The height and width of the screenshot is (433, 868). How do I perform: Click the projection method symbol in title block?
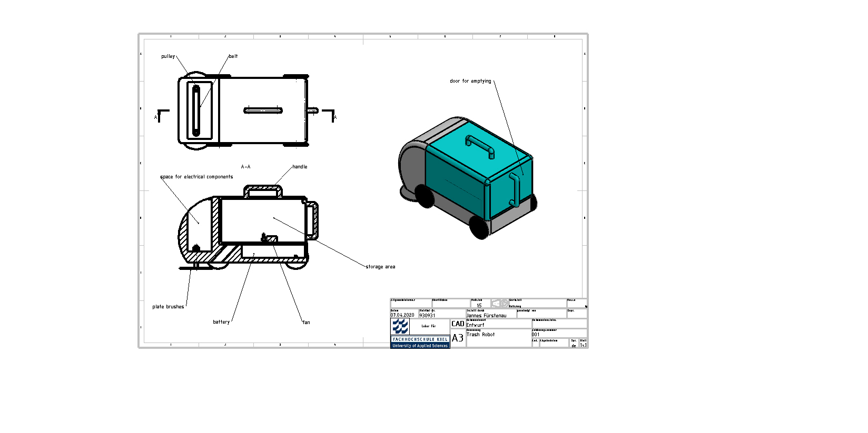pyautogui.click(x=500, y=304)
